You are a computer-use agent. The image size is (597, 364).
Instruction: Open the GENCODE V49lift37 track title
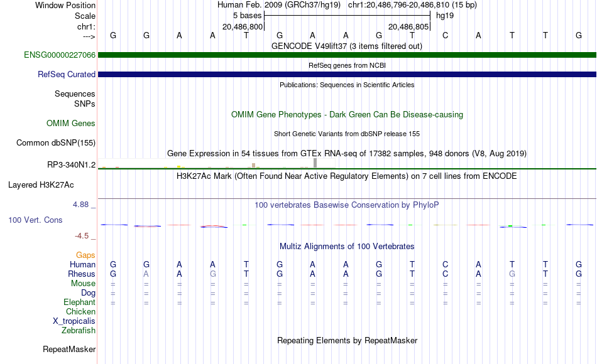tap(347, 46)
